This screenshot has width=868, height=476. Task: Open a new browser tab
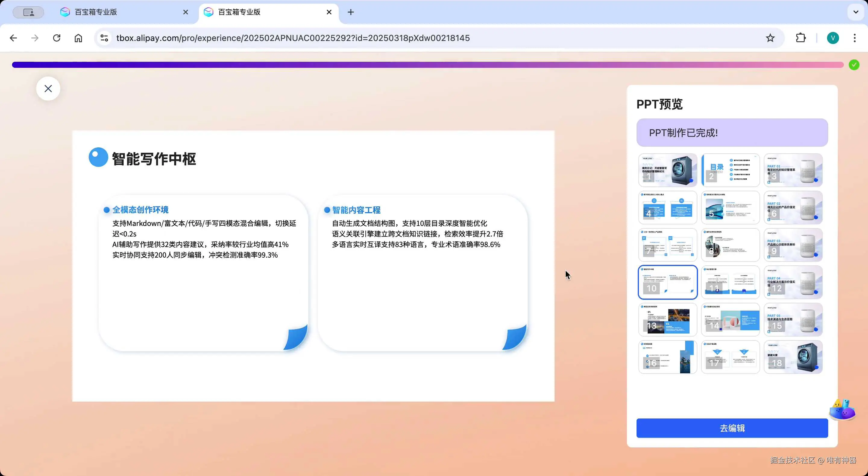[x=351, y=12]
